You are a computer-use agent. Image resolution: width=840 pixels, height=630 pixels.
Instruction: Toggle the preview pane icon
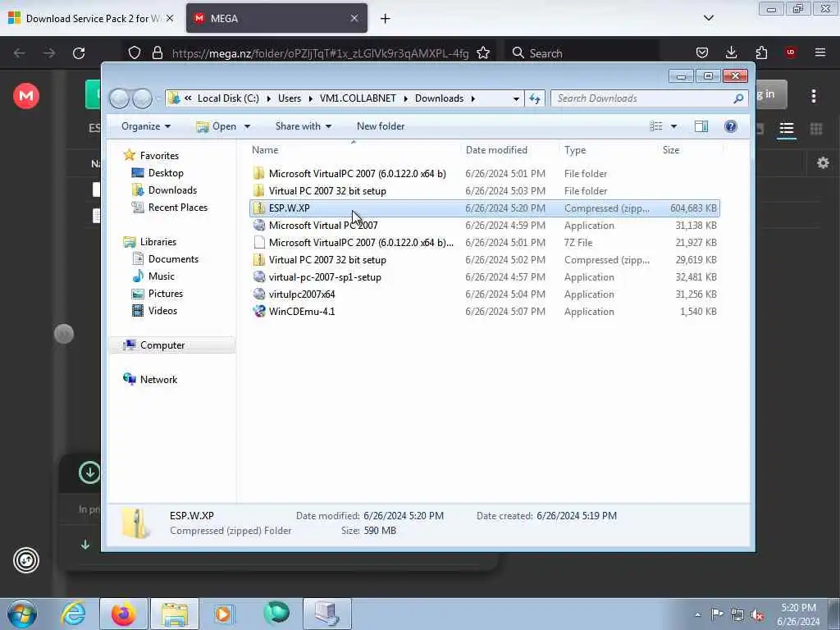[701, 126]
